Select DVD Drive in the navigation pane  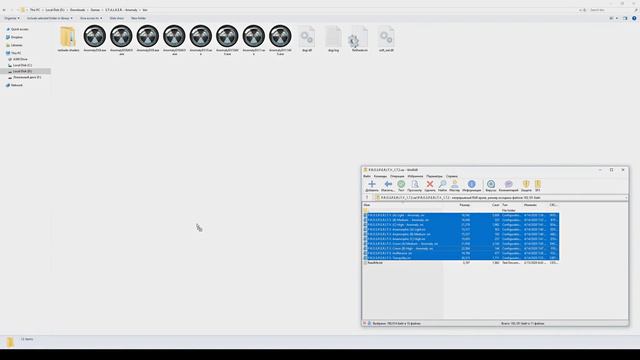coord(20,59)
